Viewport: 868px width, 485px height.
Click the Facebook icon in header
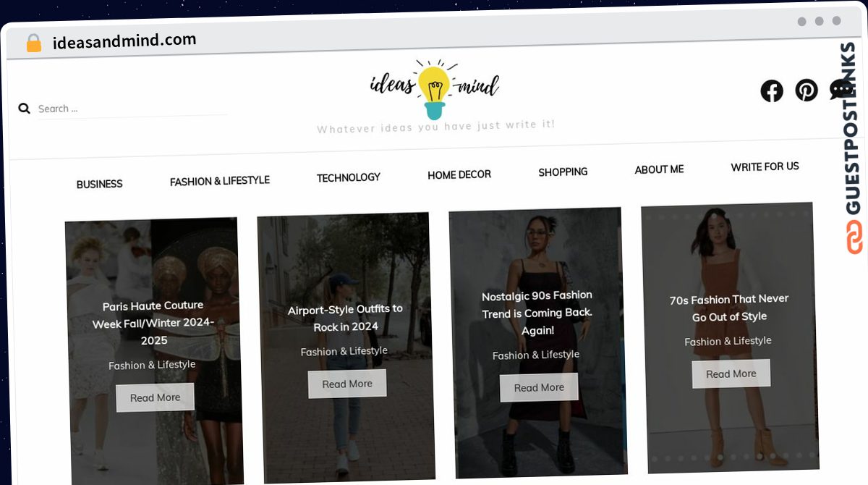pos(772,91)
